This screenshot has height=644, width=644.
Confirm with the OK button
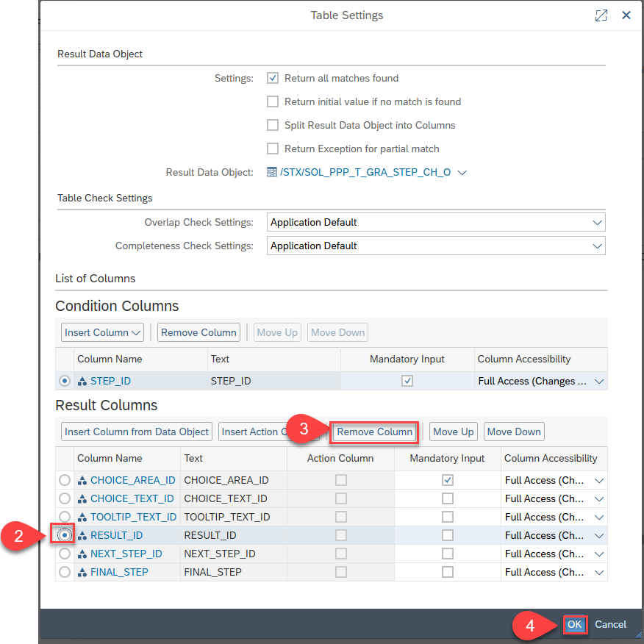pos(574,625)
